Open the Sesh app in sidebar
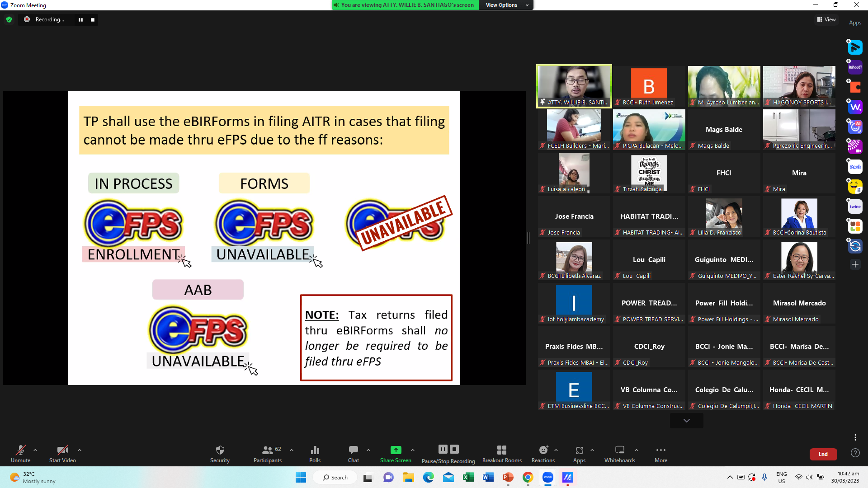The height and width of the screenshot is (488, 868). click(855, 167)
